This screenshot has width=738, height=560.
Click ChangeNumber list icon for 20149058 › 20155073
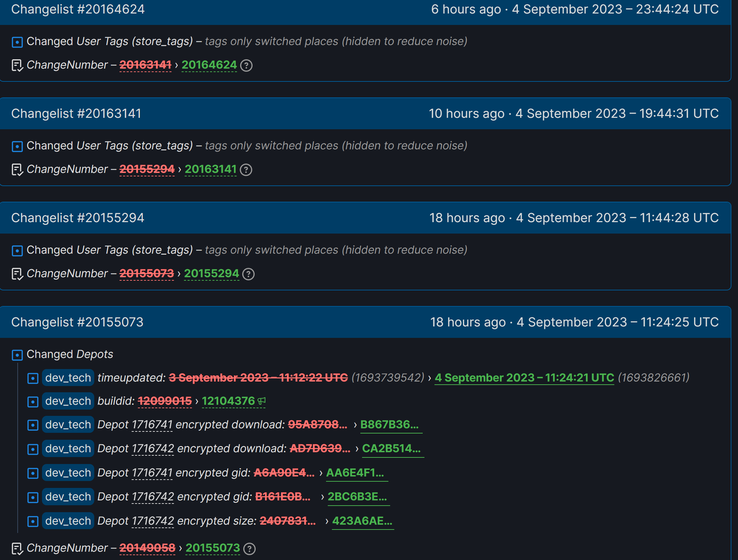coord(17,548)
